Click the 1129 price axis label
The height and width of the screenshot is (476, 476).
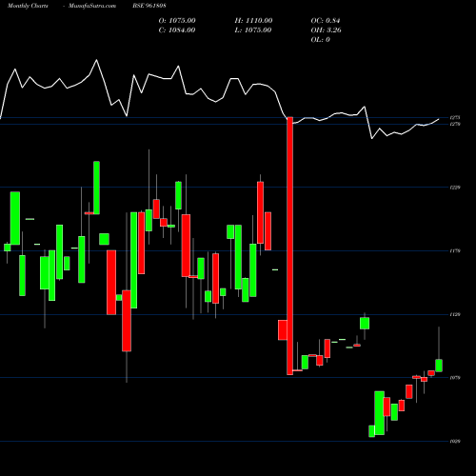[455, 315]
